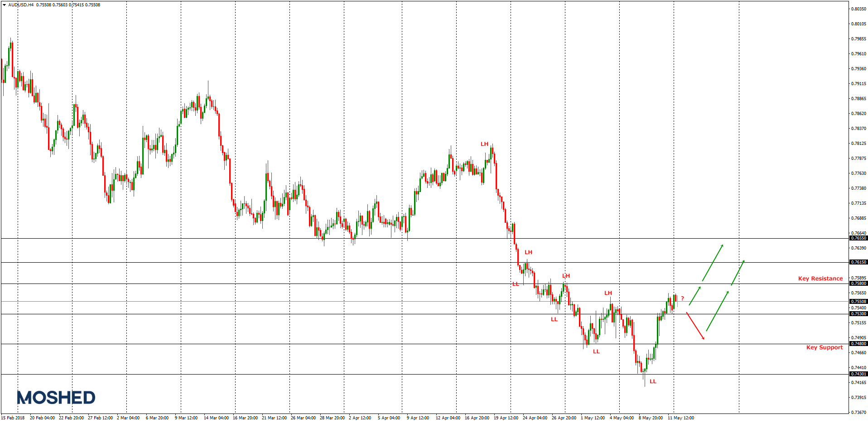Viewport: 868px width, 423px height.
Task: Click the AUDUSD,H4 chart title text
Action: tap(21, 5)
